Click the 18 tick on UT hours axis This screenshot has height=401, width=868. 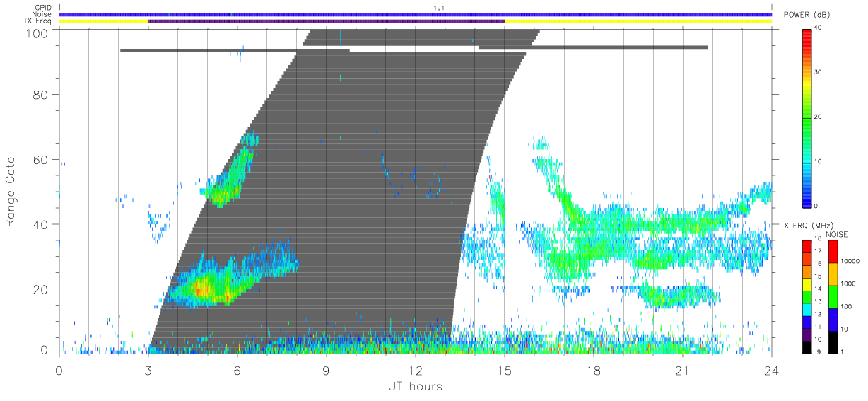[594, 370]
